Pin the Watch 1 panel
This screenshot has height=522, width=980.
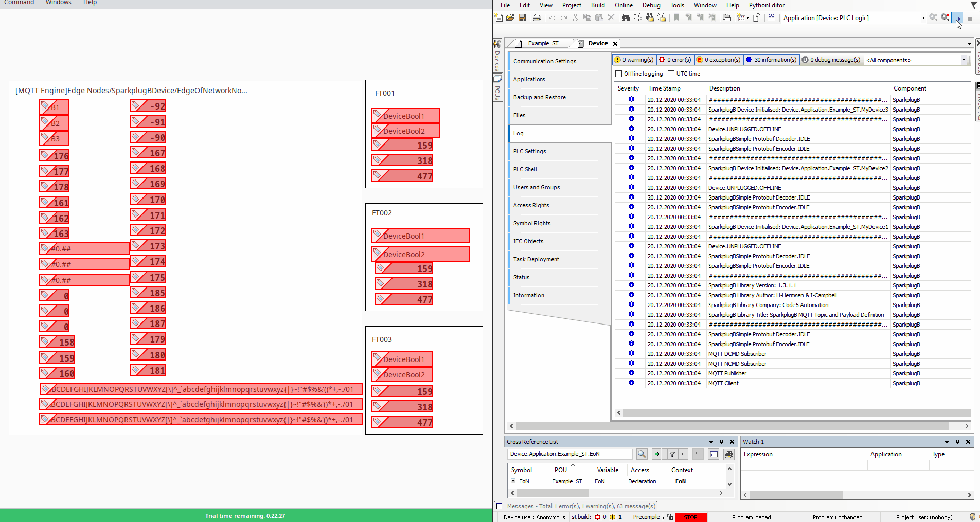[x=957, y=442]
